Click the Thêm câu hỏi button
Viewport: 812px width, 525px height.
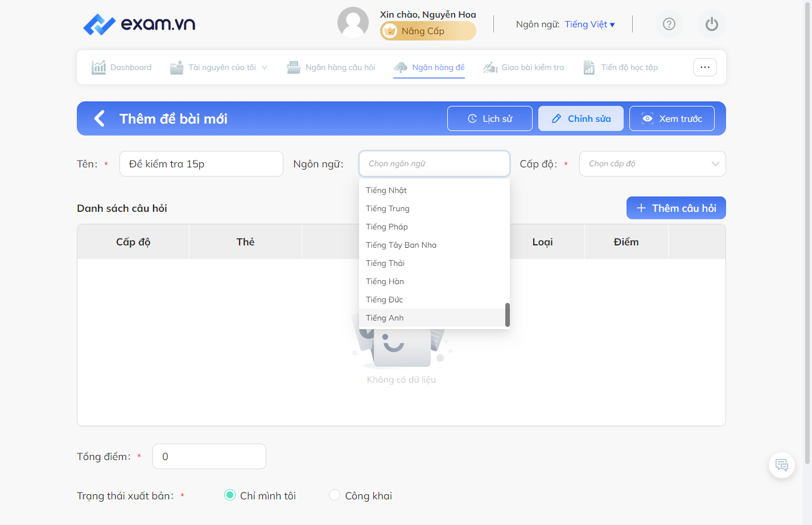coord(676,208)
